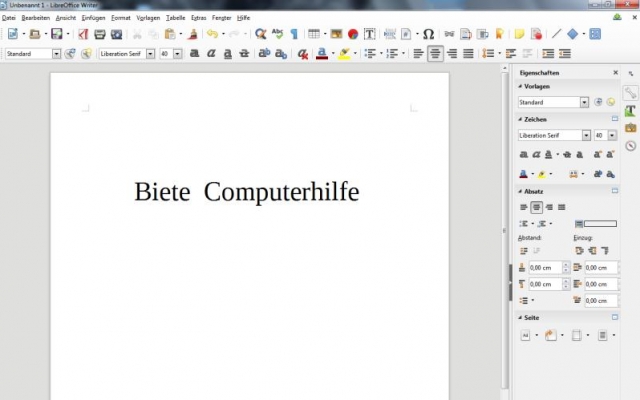Click the PDF export icon
Screen dimensions: 640x400
click(x=83, y=34)
